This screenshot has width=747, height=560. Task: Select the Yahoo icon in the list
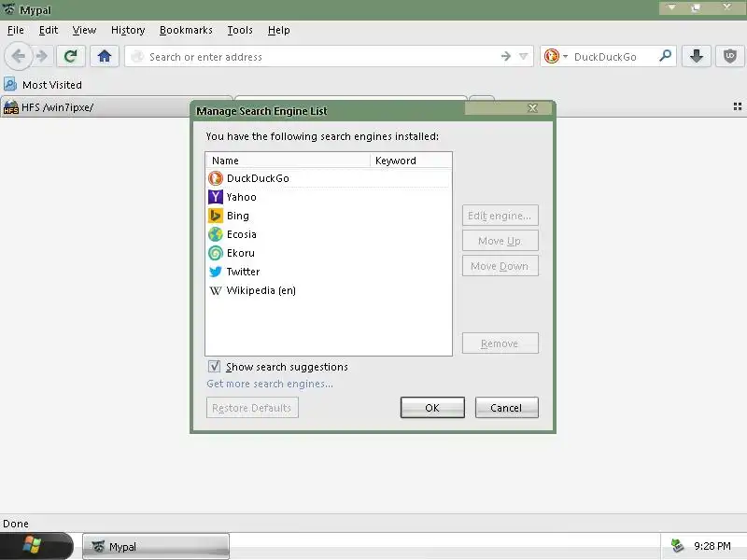tap(216, 197)
